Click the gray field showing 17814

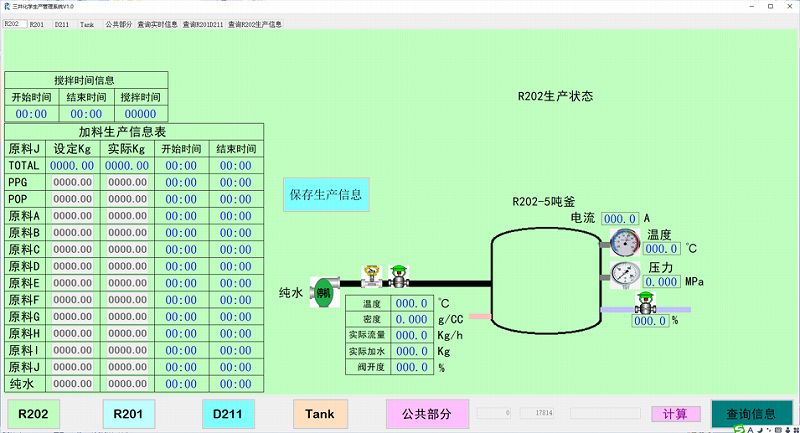pyautogui.click(x=537, y=413)
